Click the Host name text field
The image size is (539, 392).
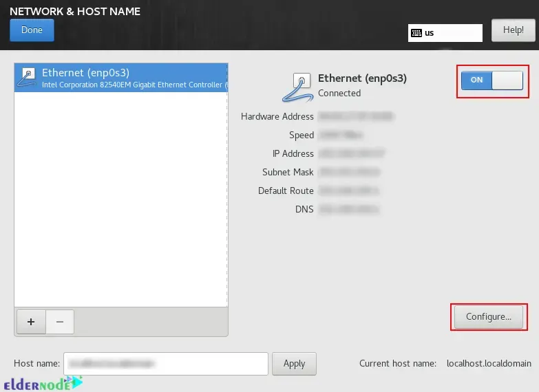pyautogui.click(x=165, y=363)
